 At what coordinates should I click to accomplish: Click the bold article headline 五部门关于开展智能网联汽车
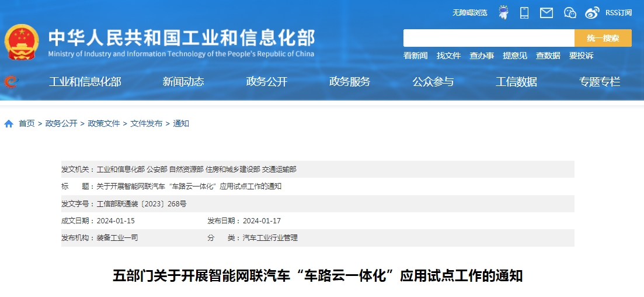(x=318, y=275)
